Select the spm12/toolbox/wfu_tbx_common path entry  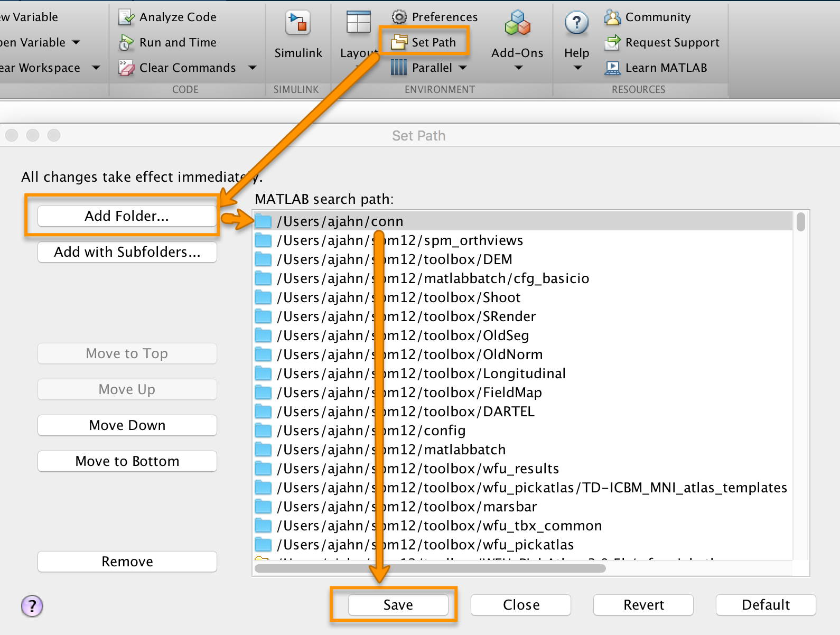[x=523, y=526]
